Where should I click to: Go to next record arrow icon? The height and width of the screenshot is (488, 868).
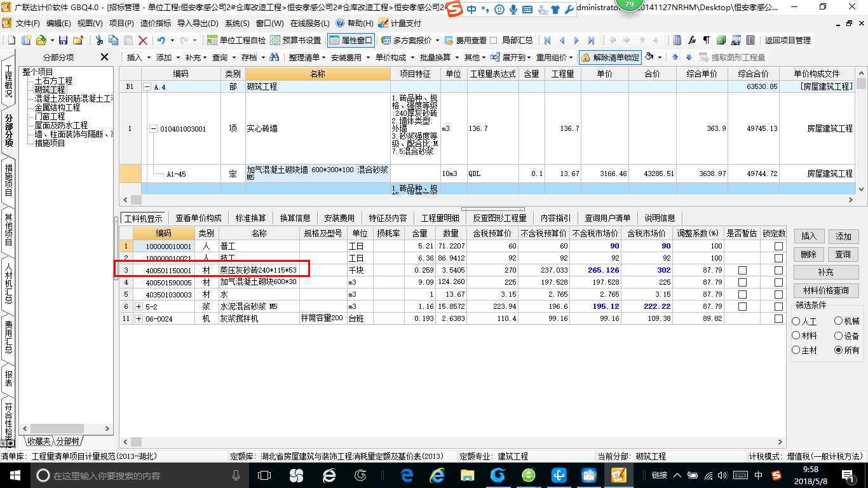click(x=576, y=40)
